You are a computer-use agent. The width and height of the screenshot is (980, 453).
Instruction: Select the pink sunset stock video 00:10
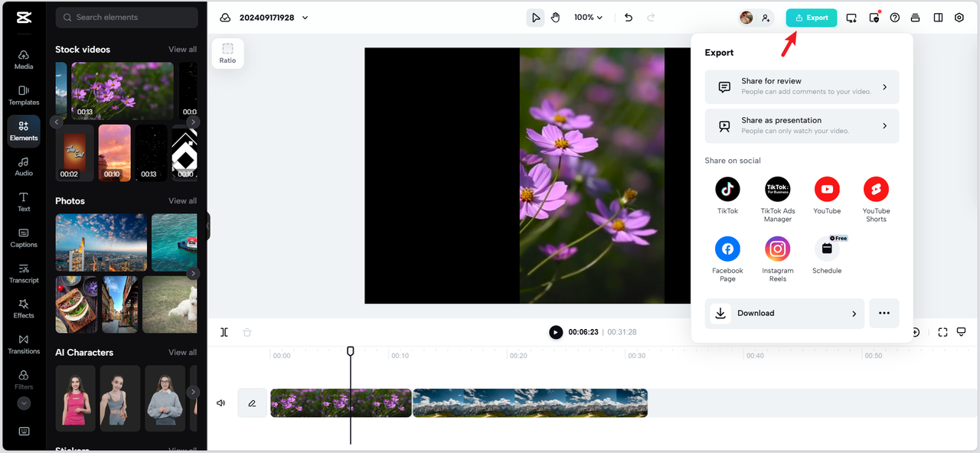tap(115, 152)
